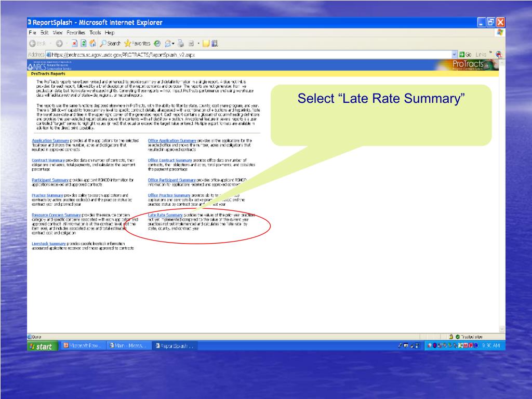Open the Livestock Summary link
This screenshot has width=532, height=399.
[48, 244]
